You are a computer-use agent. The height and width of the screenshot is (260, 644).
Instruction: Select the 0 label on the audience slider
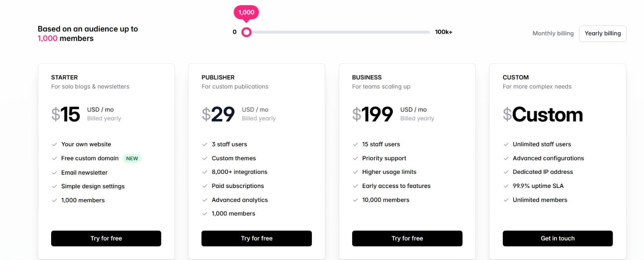(x=234, y=31)
